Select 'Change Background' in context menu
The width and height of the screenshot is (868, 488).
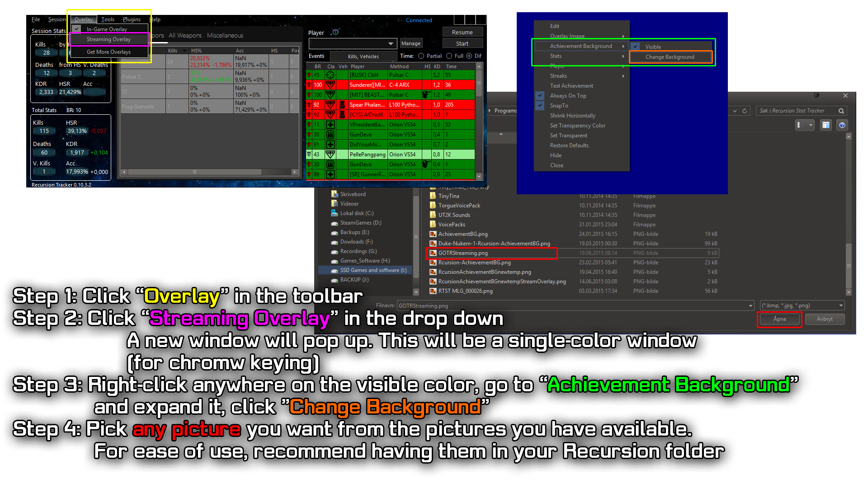click(x=670, y=56)
